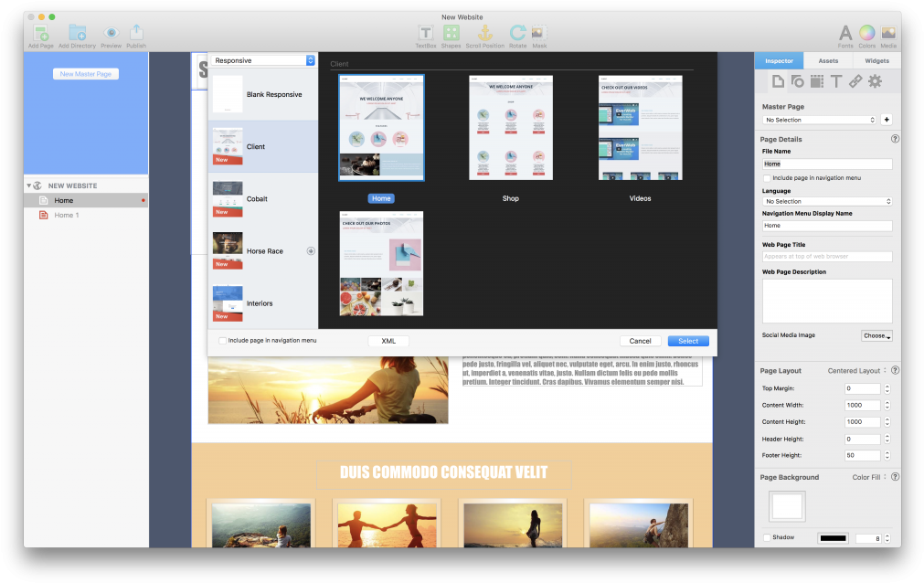The width and height of the screenshot is (924, 583).
Task: Switch to the Widgets tab
Action: 876,60
